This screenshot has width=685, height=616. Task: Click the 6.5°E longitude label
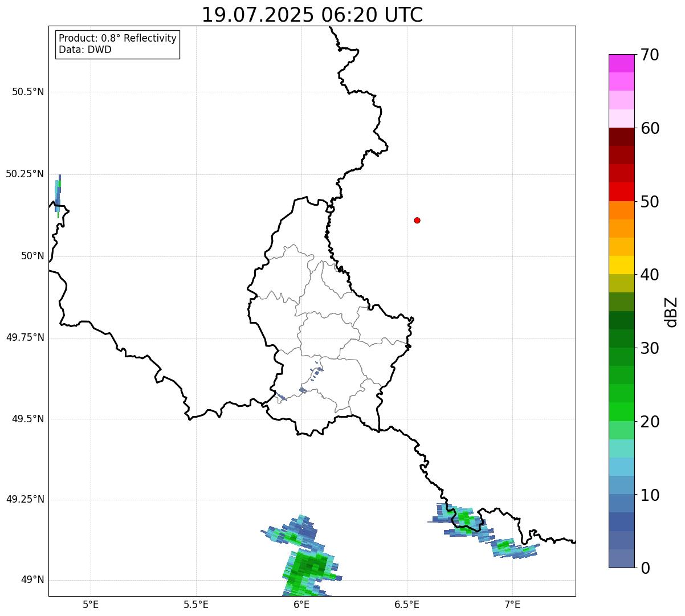407,605
